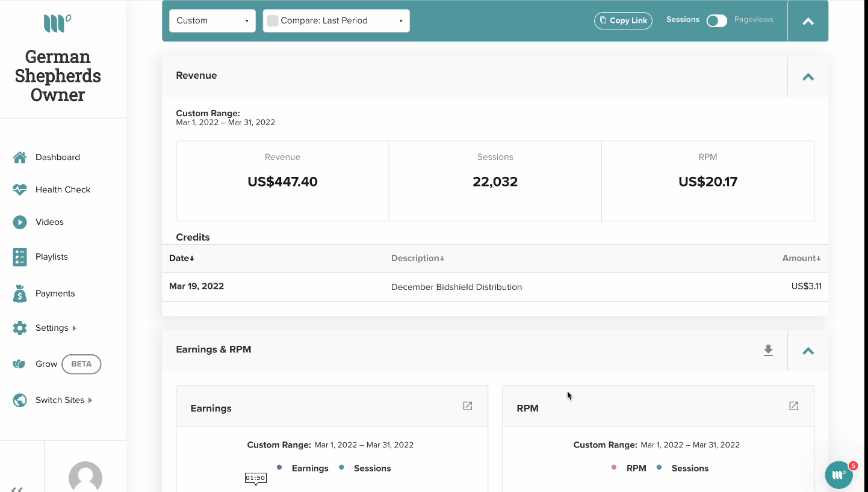Image resolution: width=868 pixels, height=492 pixels.
Task: Click the Earnings chart title
Action: pyautogui.click(x=211, y=408)
